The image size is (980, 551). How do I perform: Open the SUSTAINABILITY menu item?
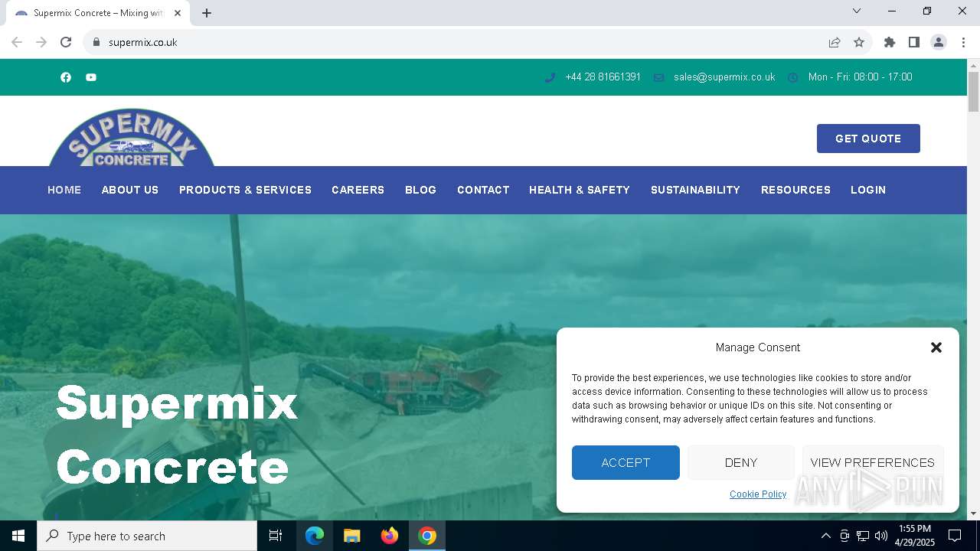[695, 190]
